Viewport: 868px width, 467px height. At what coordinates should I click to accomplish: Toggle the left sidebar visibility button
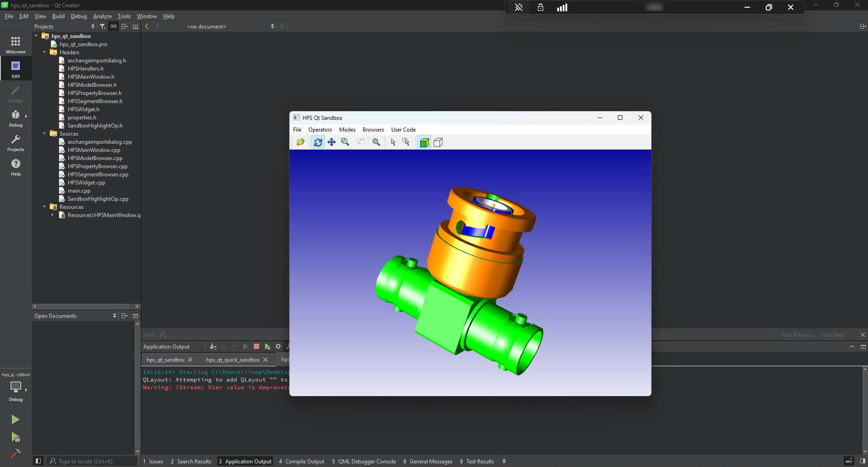[x=38, y=461]
